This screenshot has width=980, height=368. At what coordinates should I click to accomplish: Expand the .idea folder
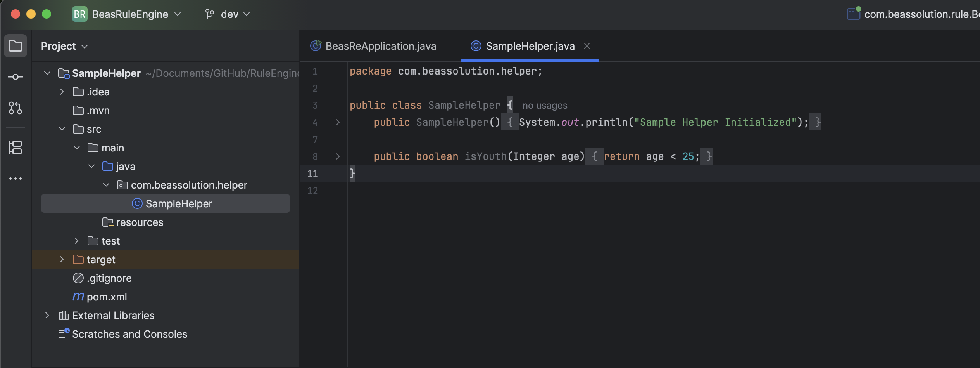coord(62,92)
